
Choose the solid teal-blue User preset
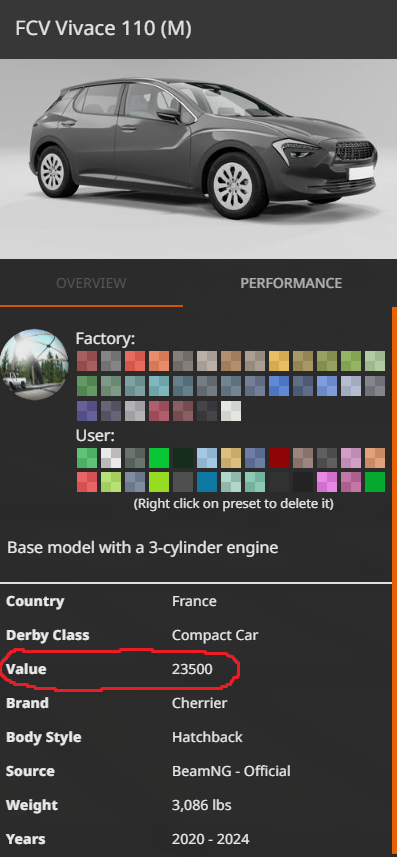pyautogui.click(x=207, y=482)
